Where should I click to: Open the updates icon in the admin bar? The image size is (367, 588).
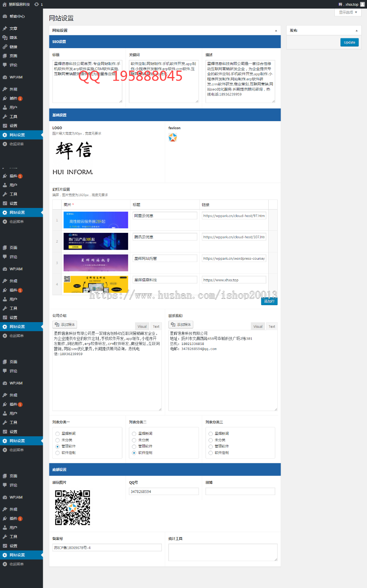click(37, 4)
